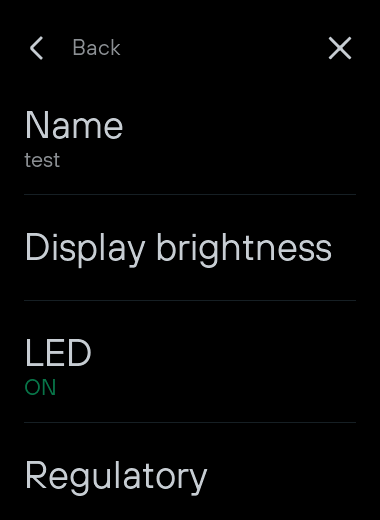Screen dimensions: 380x520
Task: Expand the Regulatory section
Action: (x=190, y=471)
